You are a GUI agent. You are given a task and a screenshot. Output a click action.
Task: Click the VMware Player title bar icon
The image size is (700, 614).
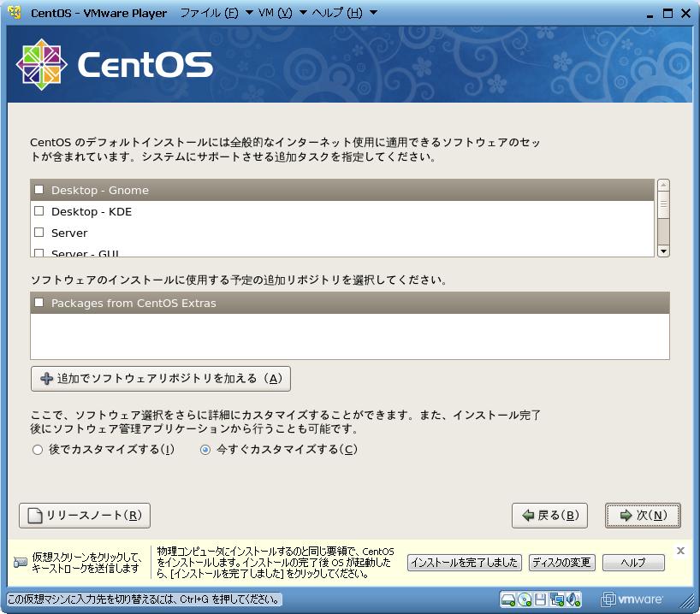15,13
